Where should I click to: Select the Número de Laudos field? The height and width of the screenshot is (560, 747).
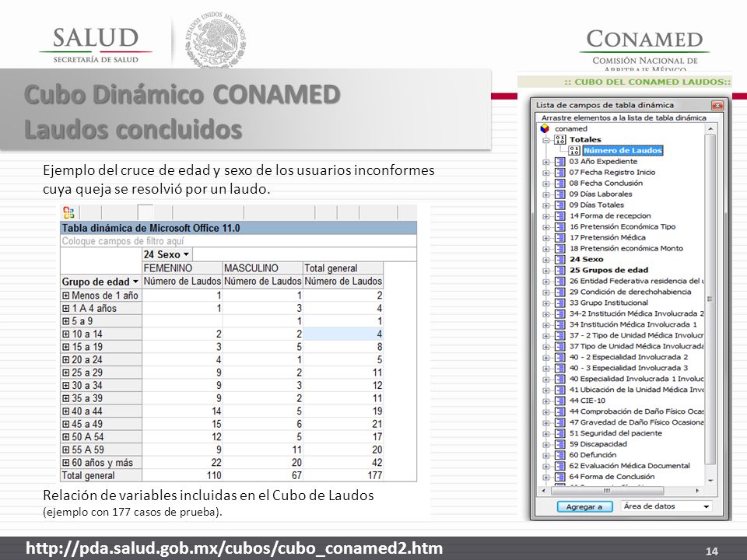click(622, 150)
